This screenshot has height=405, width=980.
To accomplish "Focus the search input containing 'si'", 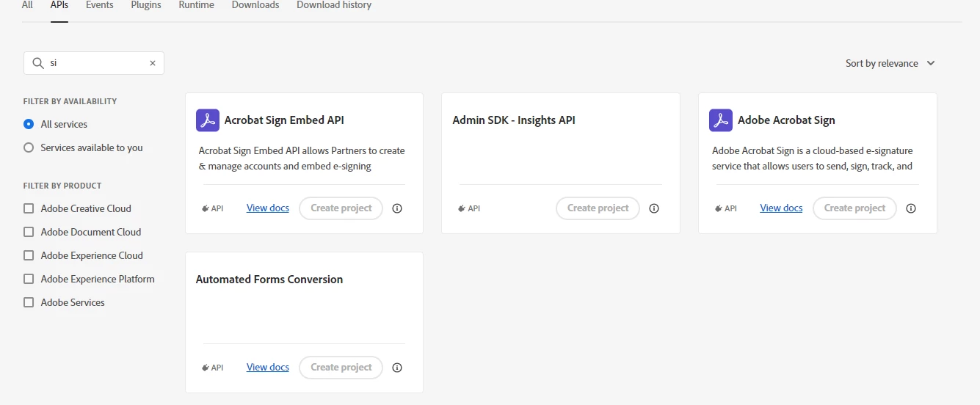I will tap(95, 63).
